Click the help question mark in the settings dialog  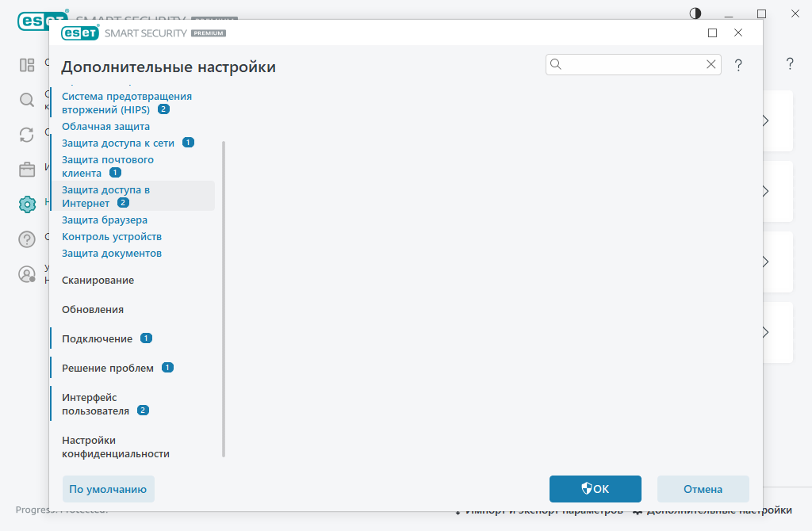click(738, 65)
